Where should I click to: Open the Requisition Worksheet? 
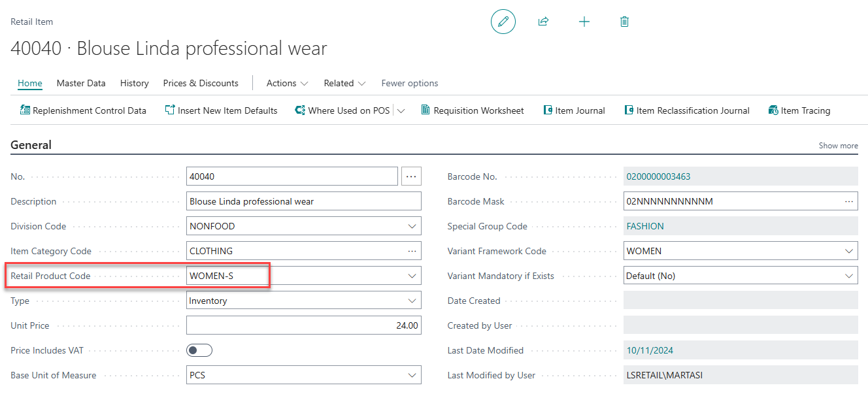[x=473, y=110]
